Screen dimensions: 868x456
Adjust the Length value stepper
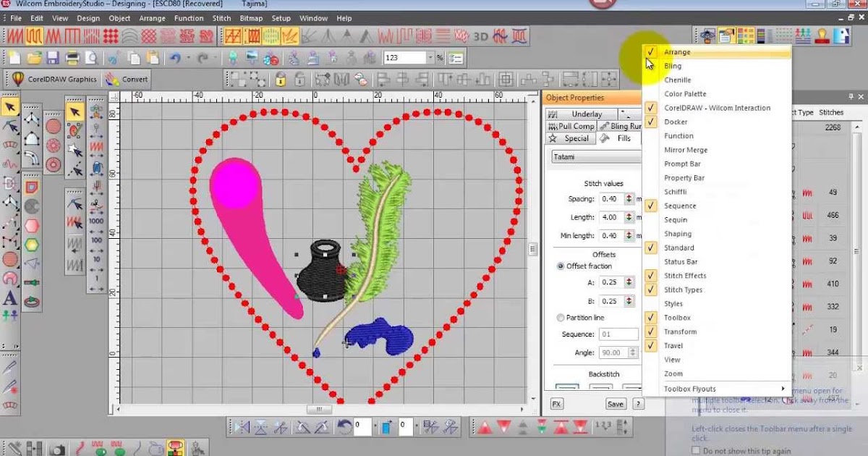[x=629, y=217]
